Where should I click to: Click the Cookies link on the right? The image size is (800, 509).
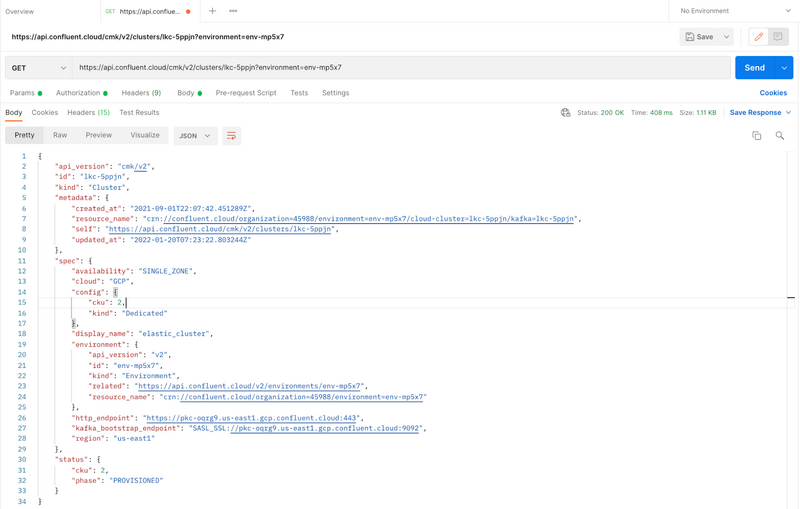click(x=773, y=93)
